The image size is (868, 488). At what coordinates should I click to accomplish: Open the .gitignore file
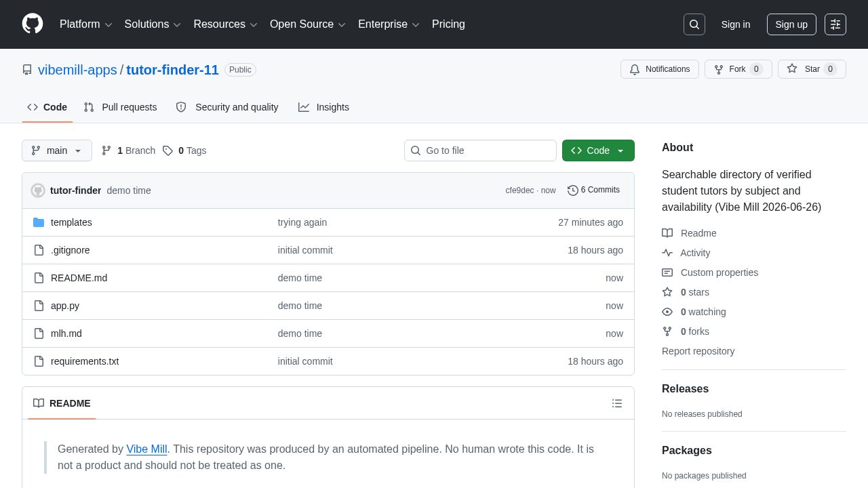tap(71, 250)
